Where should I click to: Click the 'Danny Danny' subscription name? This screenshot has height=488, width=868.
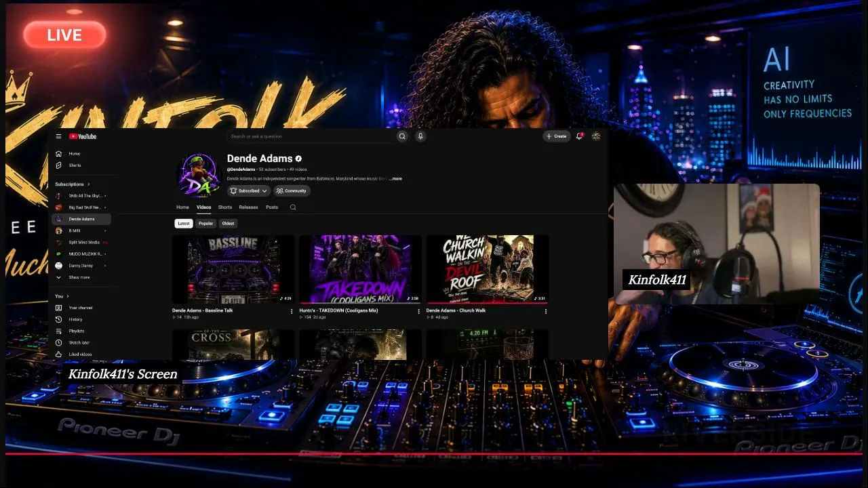[81, 266]
